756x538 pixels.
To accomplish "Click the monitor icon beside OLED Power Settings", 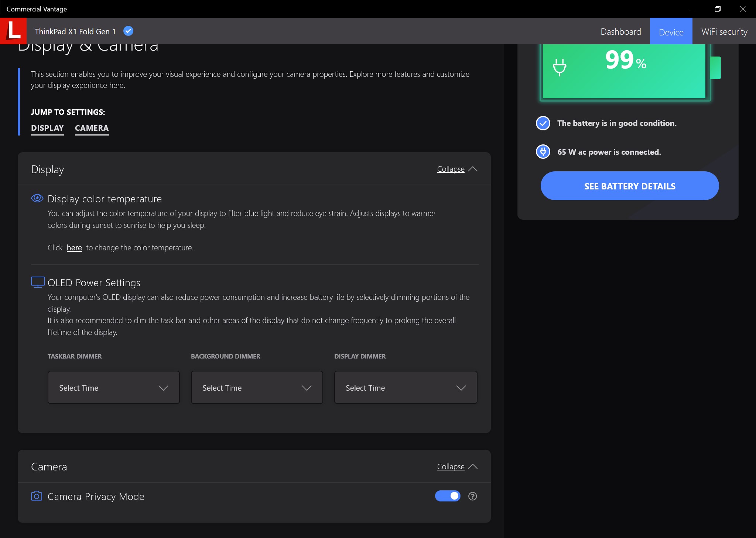I will tap(38, 282).
